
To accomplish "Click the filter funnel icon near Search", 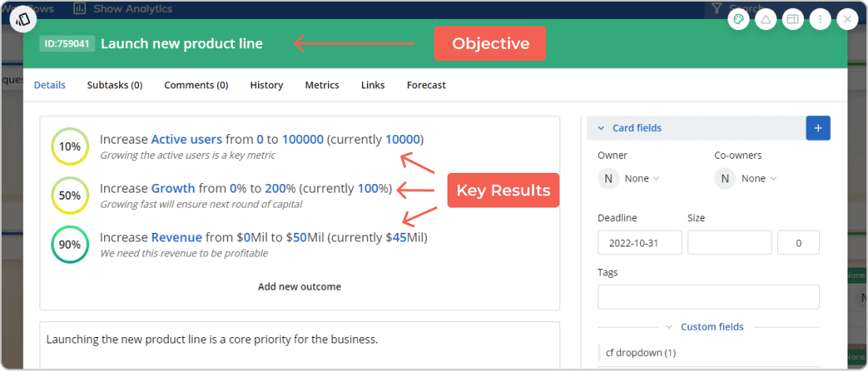I will point(716,9).
